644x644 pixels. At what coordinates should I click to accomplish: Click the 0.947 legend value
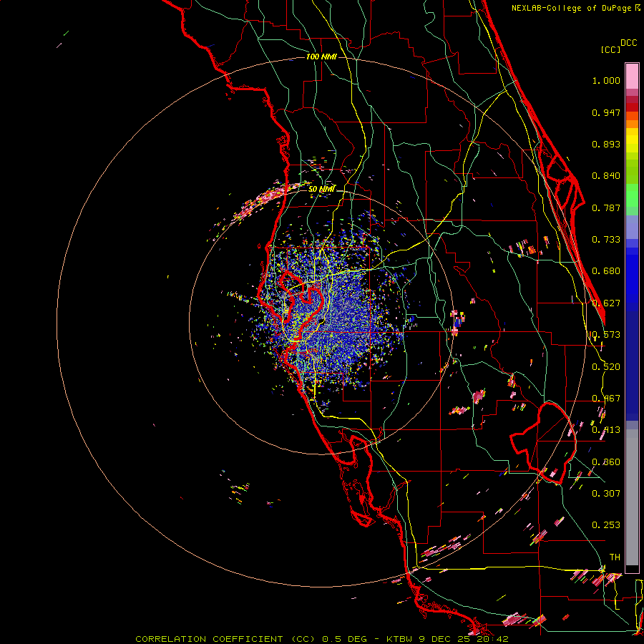[x=606, y=112]
